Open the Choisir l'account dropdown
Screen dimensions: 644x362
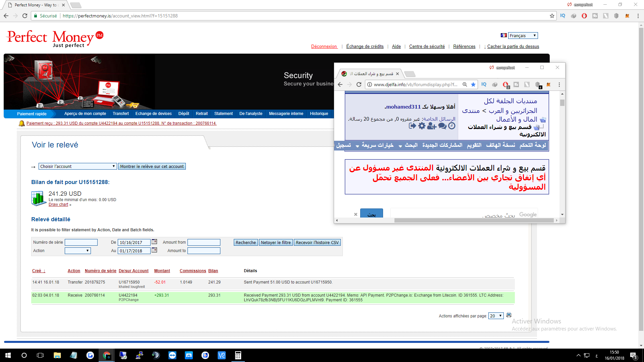click(x=77, y=166)
